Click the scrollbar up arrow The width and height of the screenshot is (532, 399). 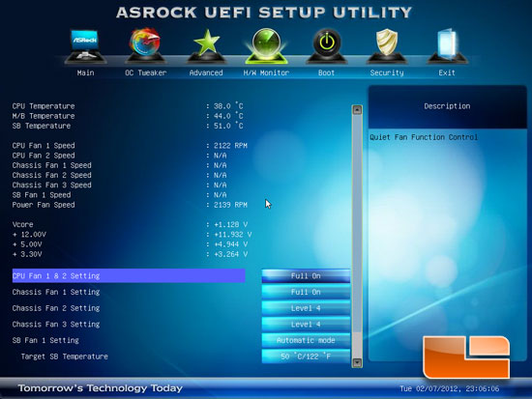[357, 110]
